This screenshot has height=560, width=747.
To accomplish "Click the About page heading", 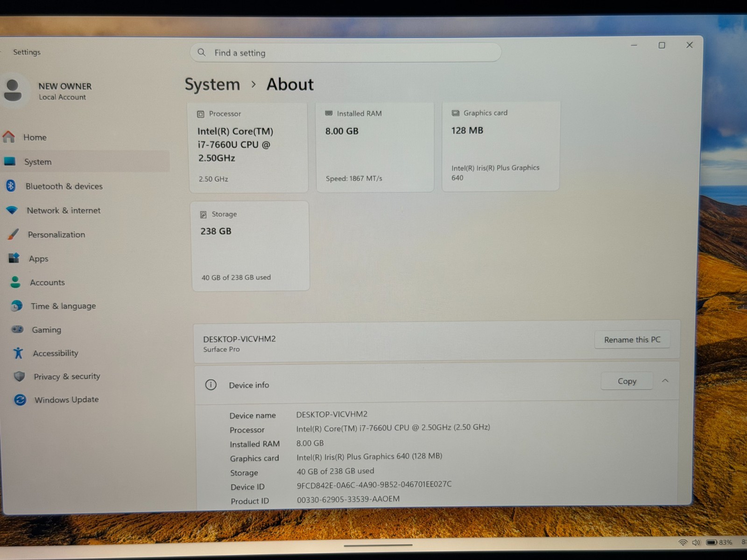I will tap(290, 84).
